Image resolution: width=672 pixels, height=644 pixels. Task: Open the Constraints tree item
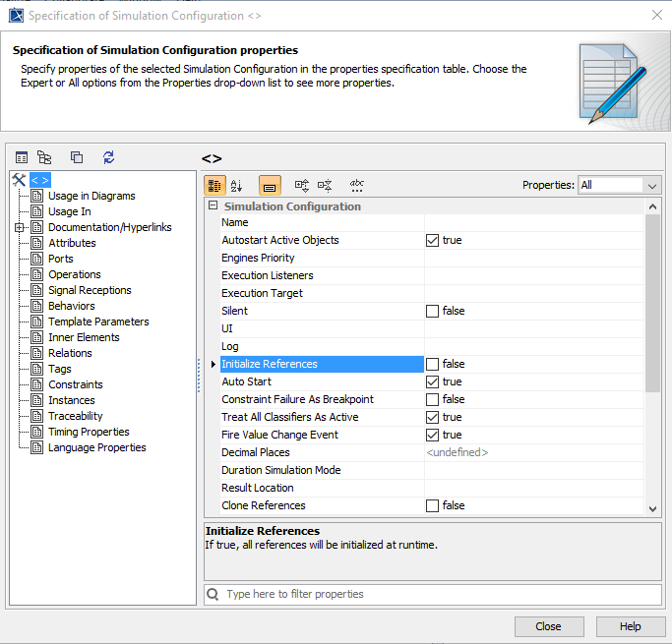tap(75, 384)
